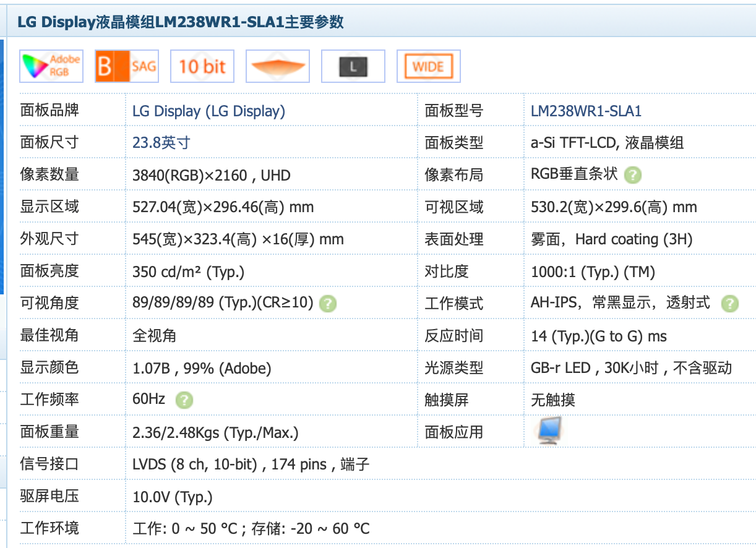This screenshot has height=548, width=756.
Task: Open help icon next to RGB垂直条状
Action: click(x=632, y=175)
